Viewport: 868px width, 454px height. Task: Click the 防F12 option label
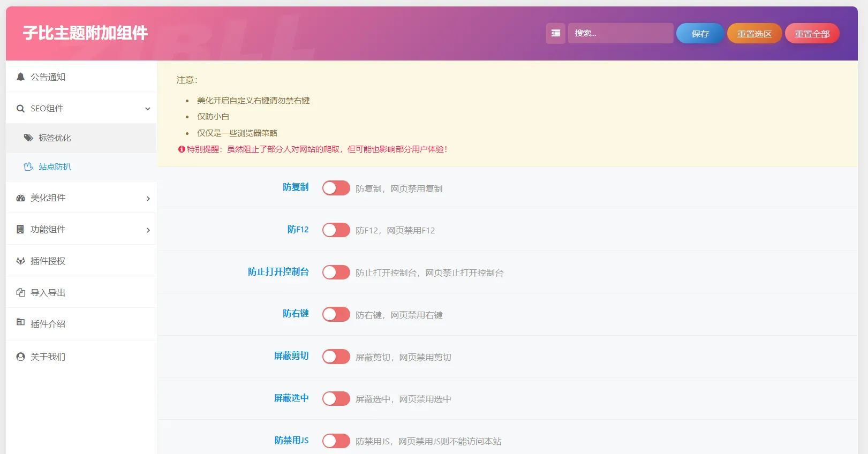tap(298, 229)
